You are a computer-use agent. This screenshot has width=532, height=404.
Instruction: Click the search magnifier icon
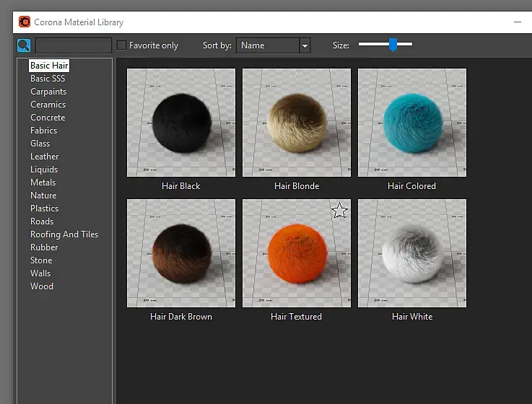(x=24, y=45)
